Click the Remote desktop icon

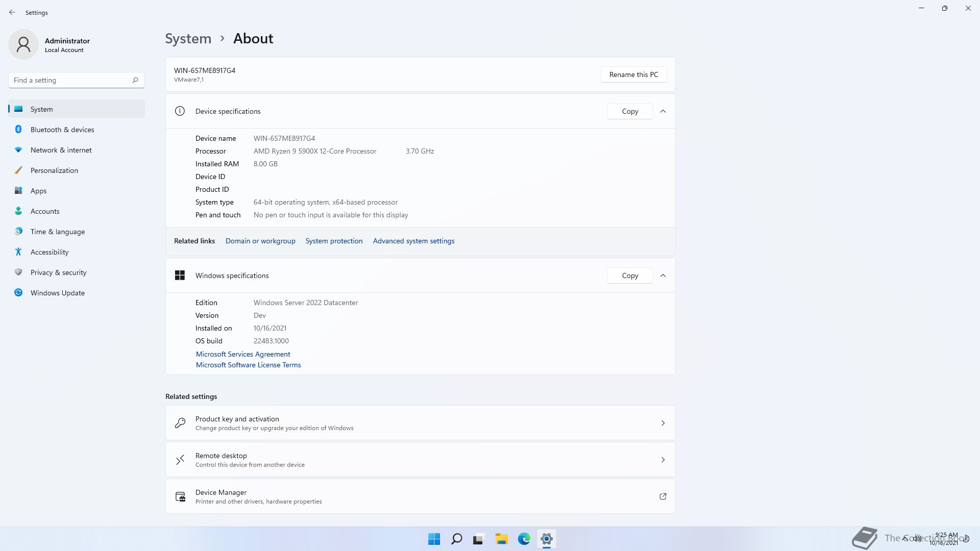click(x=180, y=460)
